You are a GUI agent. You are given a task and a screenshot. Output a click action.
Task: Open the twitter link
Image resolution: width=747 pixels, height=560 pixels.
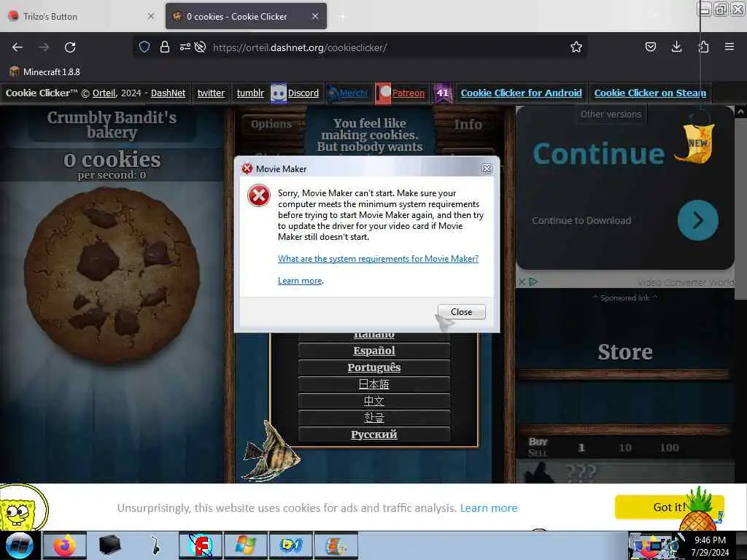pos(211,93)
